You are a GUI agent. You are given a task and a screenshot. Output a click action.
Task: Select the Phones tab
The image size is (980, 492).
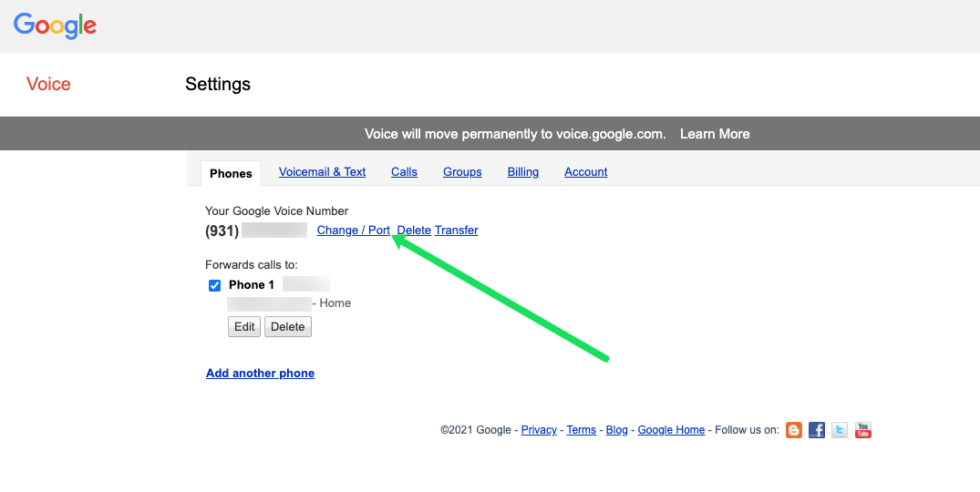coord(231,173)
